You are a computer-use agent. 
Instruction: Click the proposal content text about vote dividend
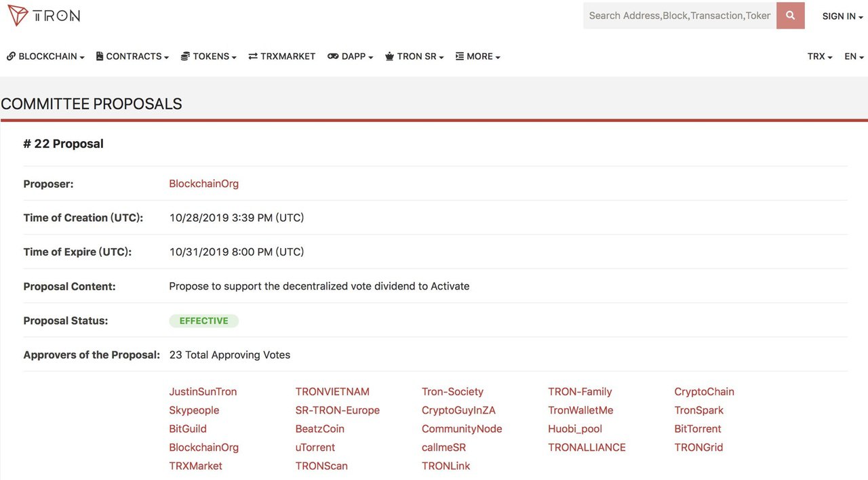pyautogui.click(x=319, y=286)
